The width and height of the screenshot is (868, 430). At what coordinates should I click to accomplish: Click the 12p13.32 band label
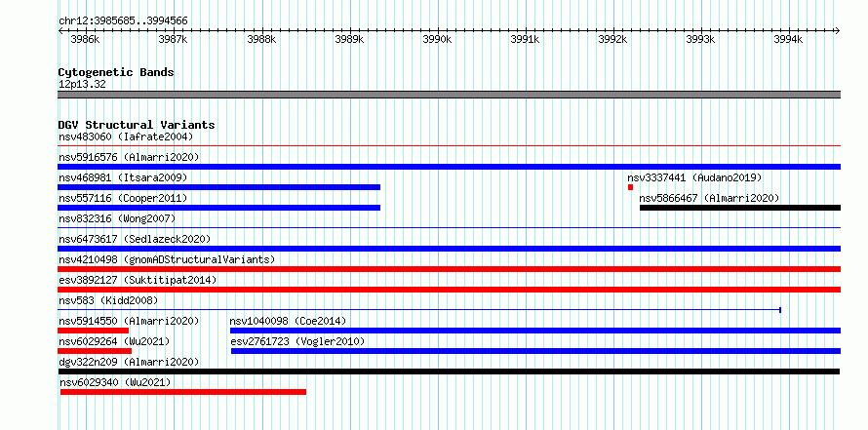pyautogui.click(x=82, y=84)
